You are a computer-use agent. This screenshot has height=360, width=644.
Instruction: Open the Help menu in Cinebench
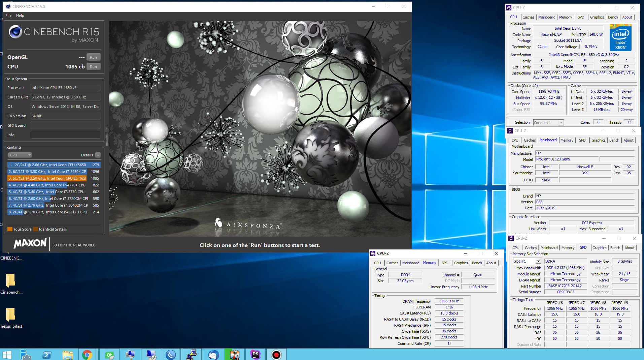point(20,16)
